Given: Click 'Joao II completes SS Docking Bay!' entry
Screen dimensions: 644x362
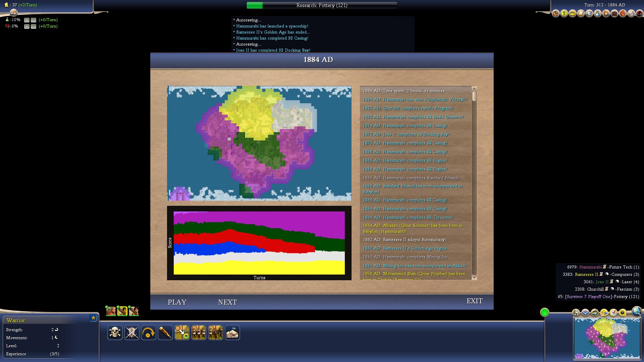Looking at the screenshot, I should tap(406, 134).
